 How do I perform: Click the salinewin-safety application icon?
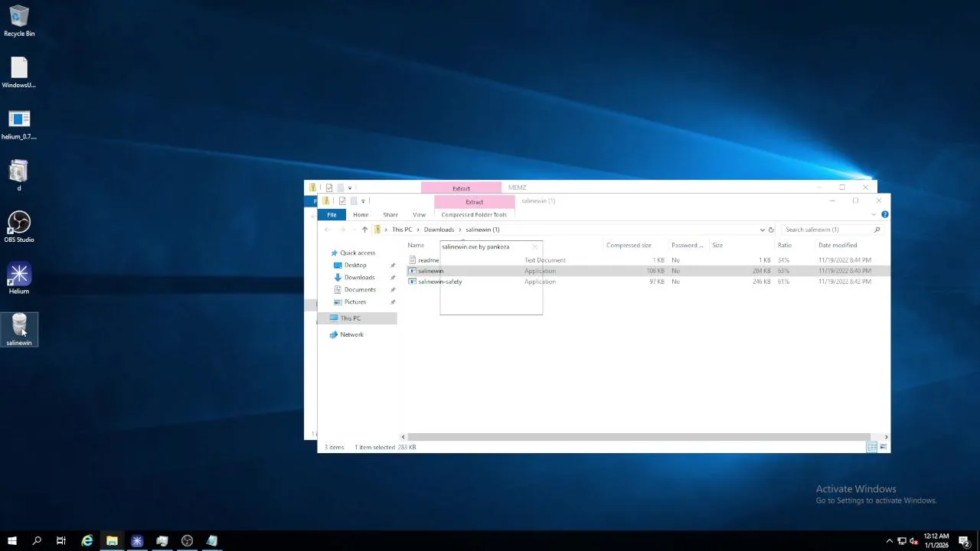(412, 282)
